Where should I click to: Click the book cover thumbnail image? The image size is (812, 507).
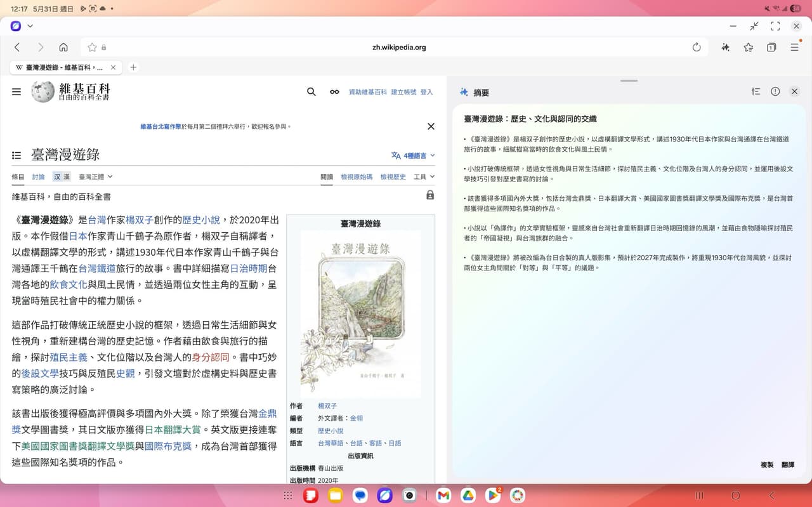(x=360, y=314)
